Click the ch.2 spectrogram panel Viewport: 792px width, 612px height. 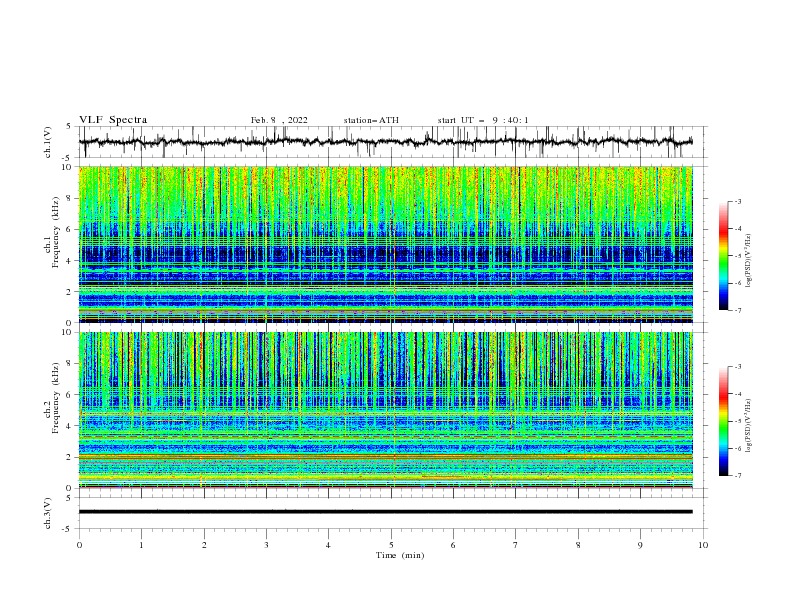pos(385,410)
